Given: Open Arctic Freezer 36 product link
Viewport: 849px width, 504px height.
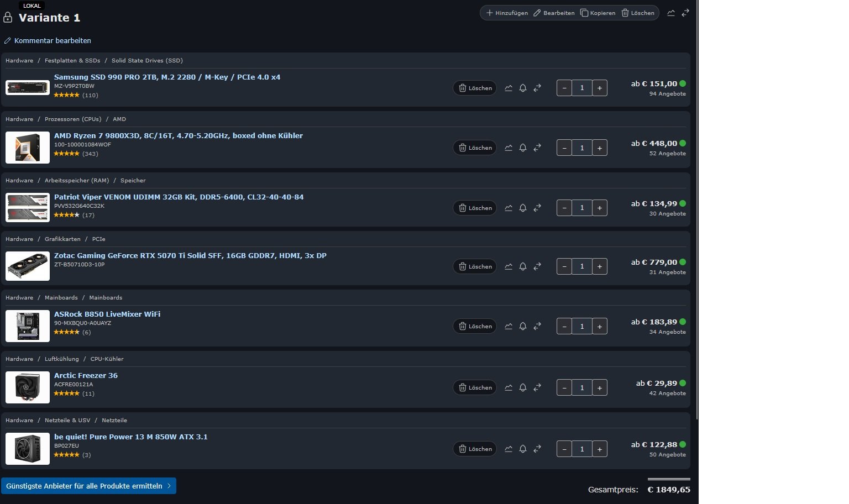Looking at the screenshot, I should [86, 375].
